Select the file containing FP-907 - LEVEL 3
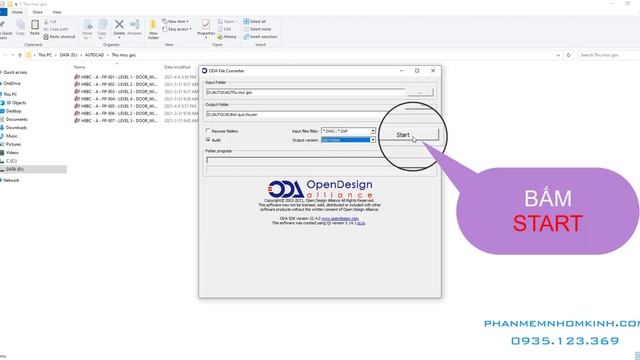The image size is (640, 360). tap(116, 121)
